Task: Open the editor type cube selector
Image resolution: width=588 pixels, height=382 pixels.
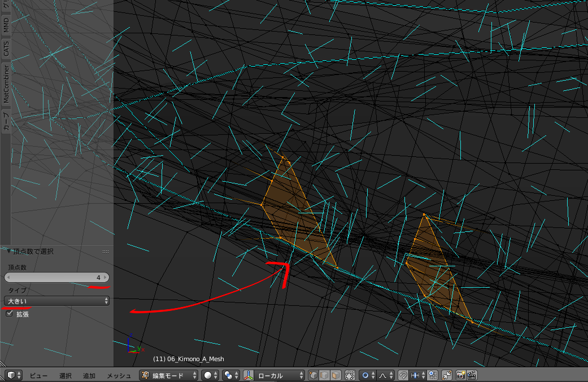Action: coord(12,375)
